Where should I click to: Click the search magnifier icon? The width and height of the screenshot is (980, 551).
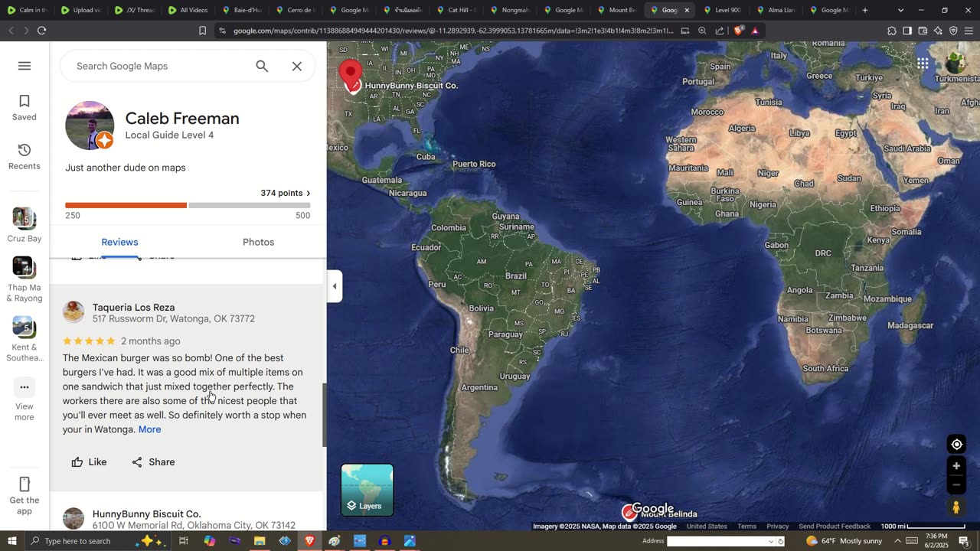262,66
